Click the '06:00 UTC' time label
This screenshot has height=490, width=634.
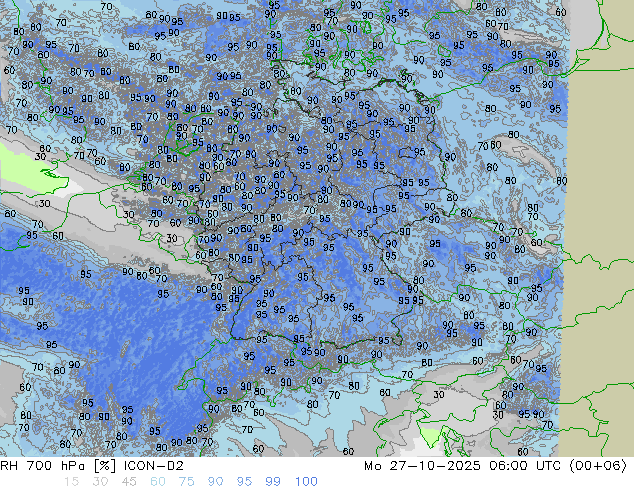[x=525, y=466]
